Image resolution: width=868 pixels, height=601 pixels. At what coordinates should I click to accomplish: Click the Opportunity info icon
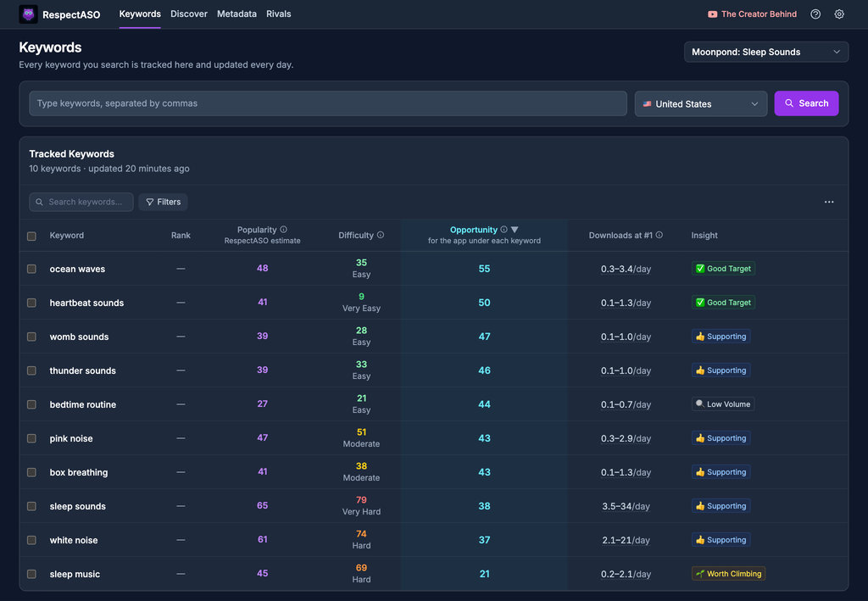click(x=504, y=230)
